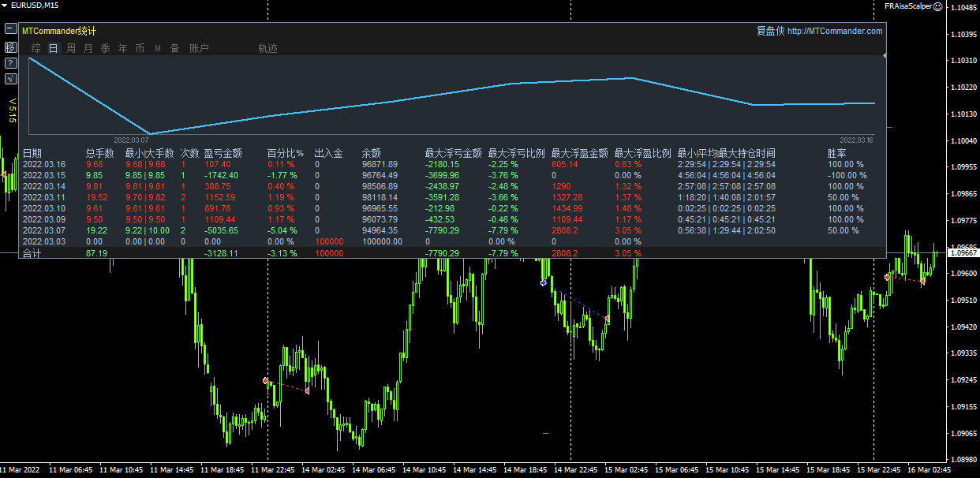Open the 月 monthly statistics tab
Viewport: 980px width, 478px height.
[x=88, y=49]
